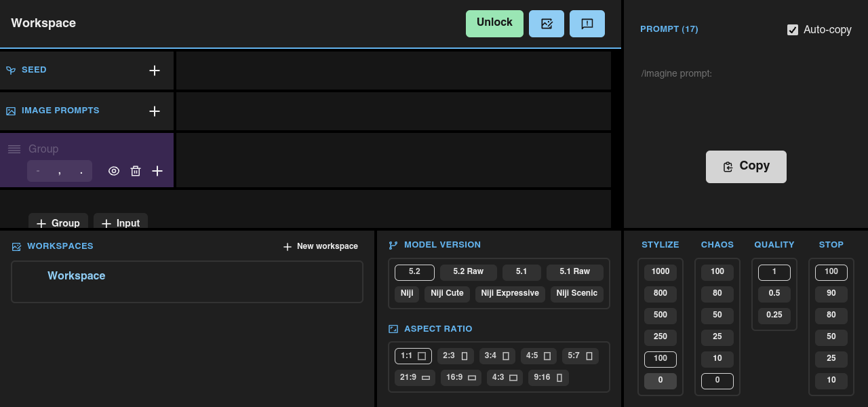
Task: Set quality to 0.5
Action: tap(774, 294)
